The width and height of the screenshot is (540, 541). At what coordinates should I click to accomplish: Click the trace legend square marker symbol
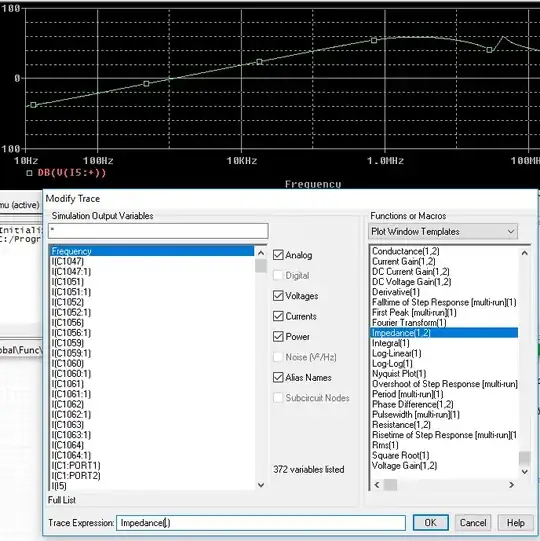coord(29,173)
